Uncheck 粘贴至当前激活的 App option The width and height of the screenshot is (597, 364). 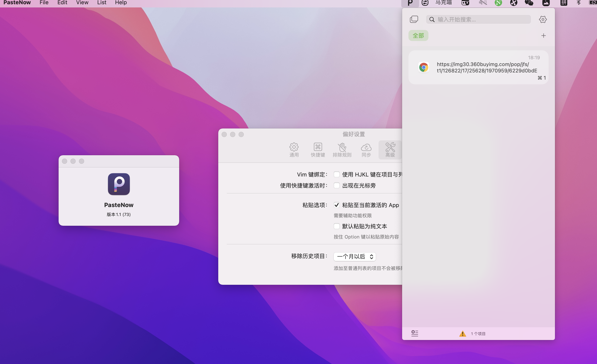coord(337,205)
